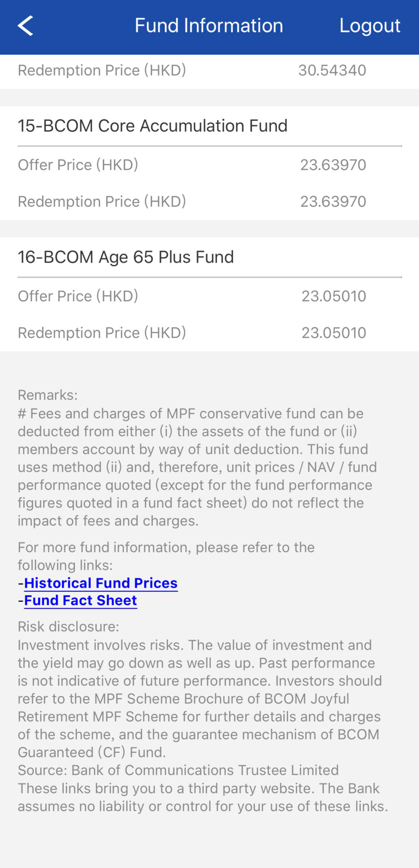Select the 16-BCOM Age 65 Plus Fund heading
Viewport: 419px width, 868px height.
(x=126, y=257)
